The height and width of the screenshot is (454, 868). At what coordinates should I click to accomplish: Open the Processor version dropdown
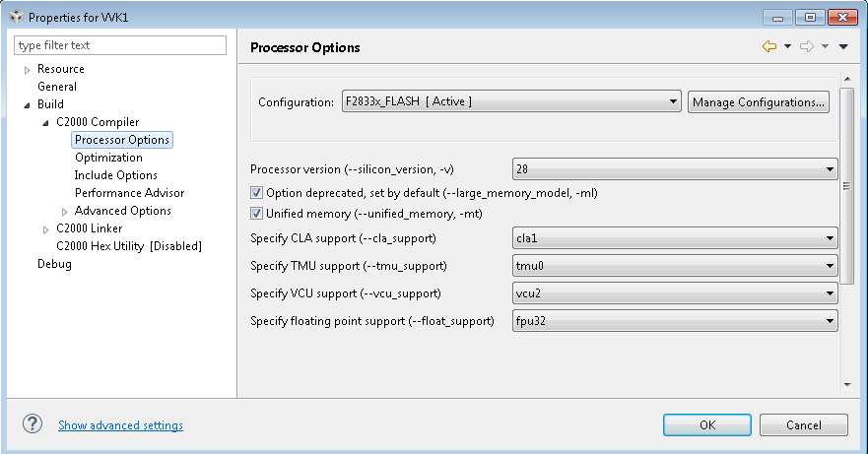675,168
